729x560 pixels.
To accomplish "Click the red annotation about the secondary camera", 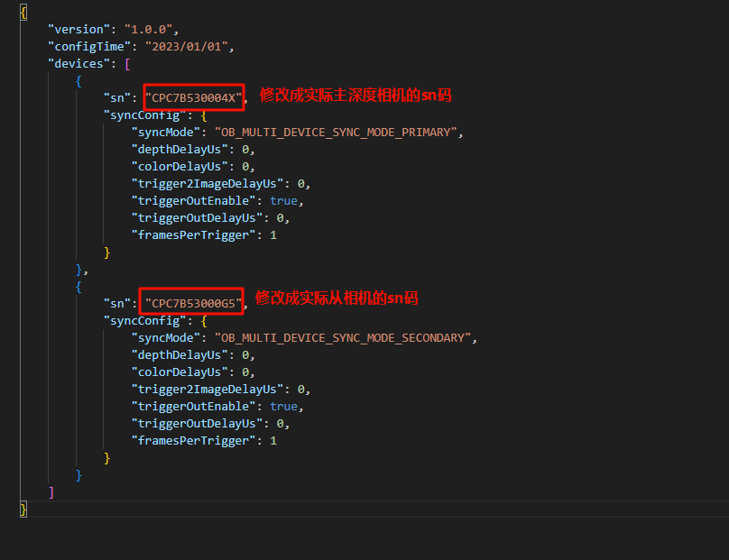I will coord(336,298).
